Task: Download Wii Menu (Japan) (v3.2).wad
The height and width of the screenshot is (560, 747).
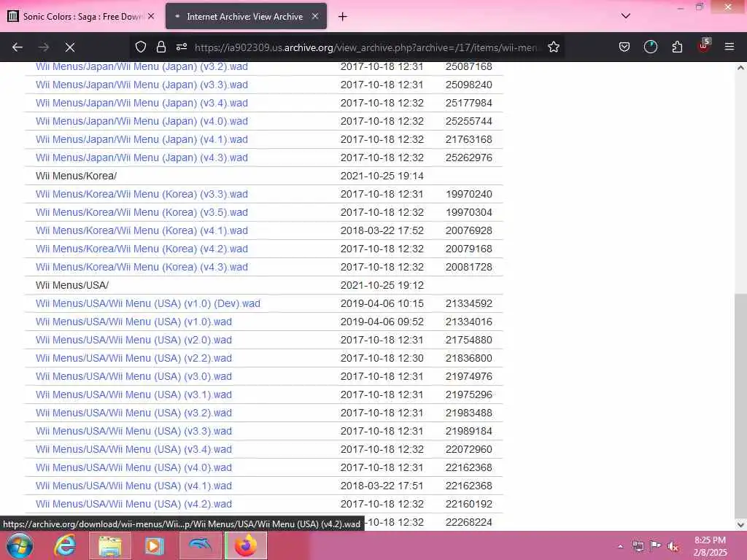Action: 142,66
